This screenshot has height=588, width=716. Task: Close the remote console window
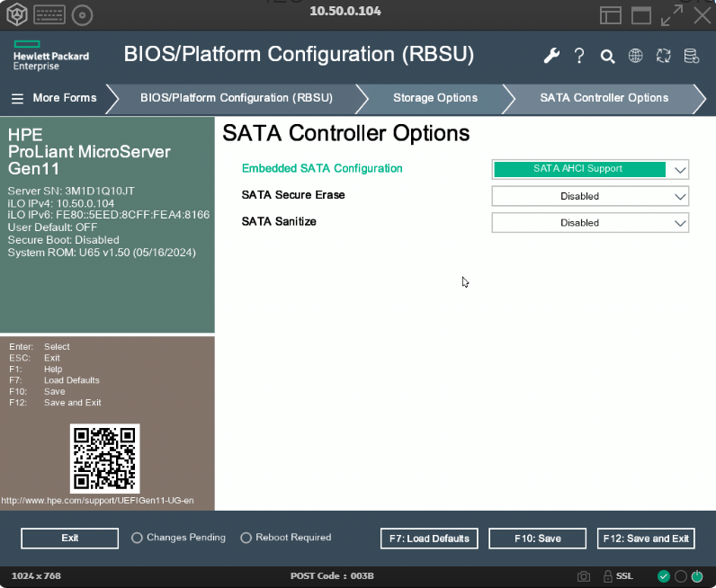click(x=703, y=15)
